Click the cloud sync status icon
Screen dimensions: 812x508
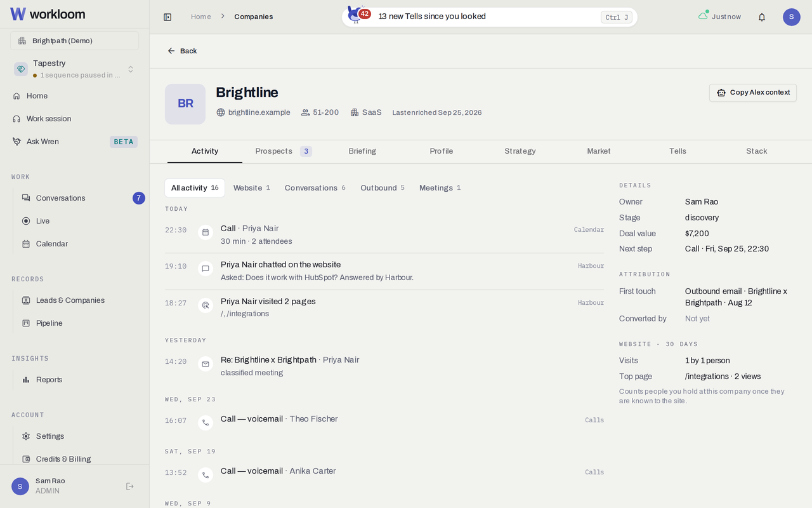pos(703,15)
